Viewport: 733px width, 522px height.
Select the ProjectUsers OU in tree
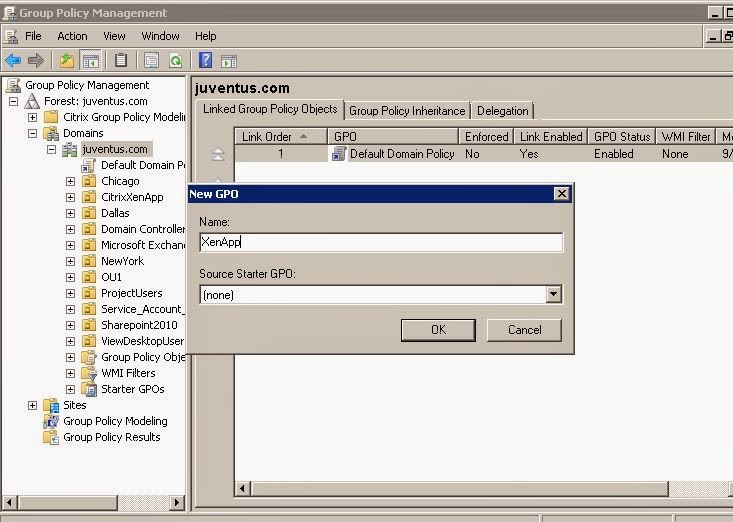[132, 293]
